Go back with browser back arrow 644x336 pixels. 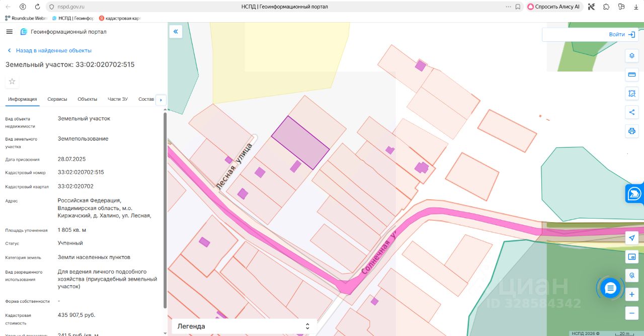pyautogui.click(x=8, y=7)
